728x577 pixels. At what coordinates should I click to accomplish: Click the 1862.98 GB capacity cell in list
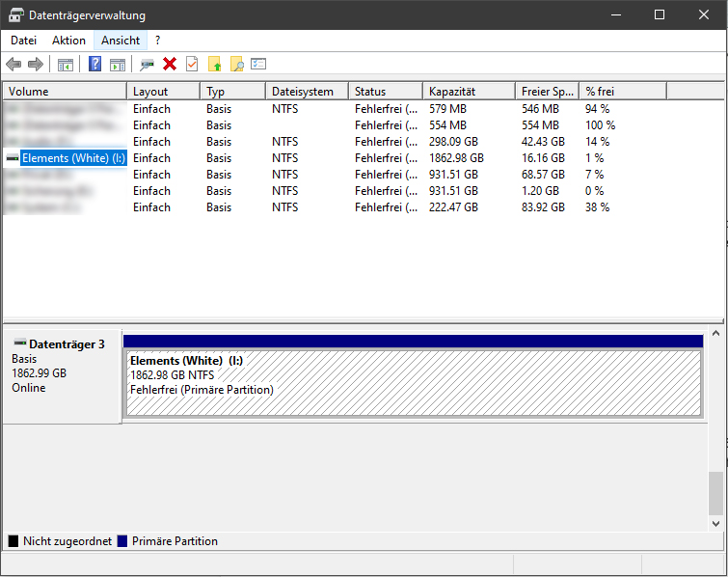pyautogui.click(x=456, y=158)
